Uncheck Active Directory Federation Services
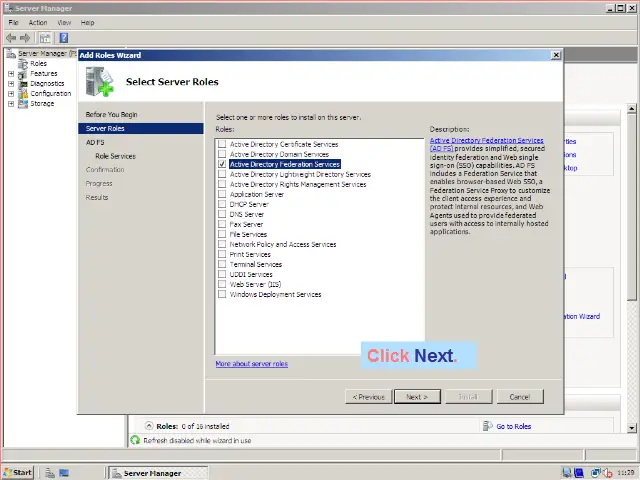The image size is (640, 480). 222,164
